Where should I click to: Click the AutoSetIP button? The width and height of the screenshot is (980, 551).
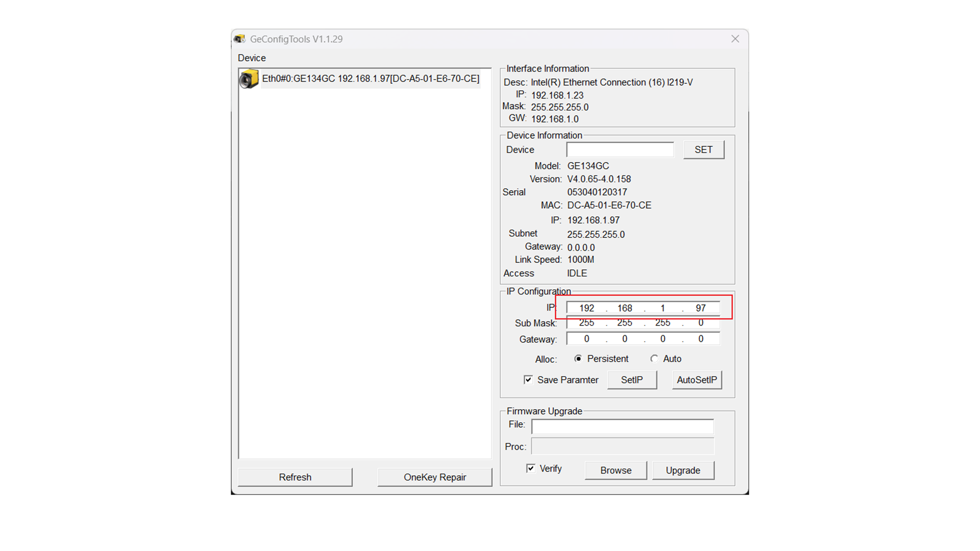coord(697,380)
